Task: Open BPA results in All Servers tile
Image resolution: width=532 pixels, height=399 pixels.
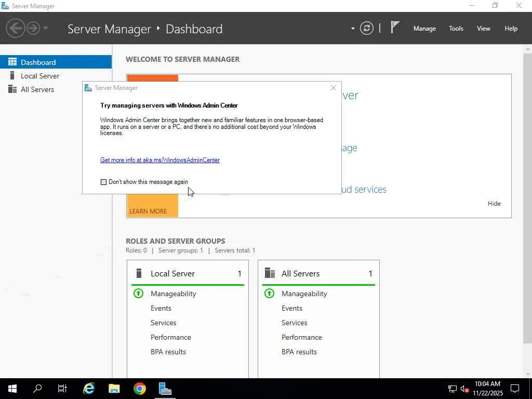Action: coord(299,352)
